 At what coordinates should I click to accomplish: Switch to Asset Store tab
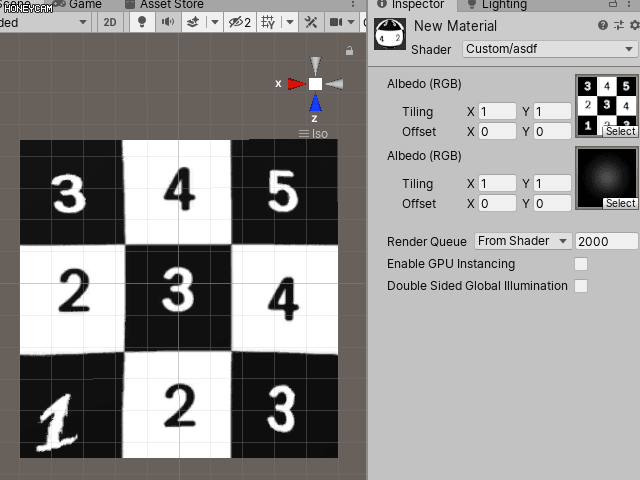164,4
